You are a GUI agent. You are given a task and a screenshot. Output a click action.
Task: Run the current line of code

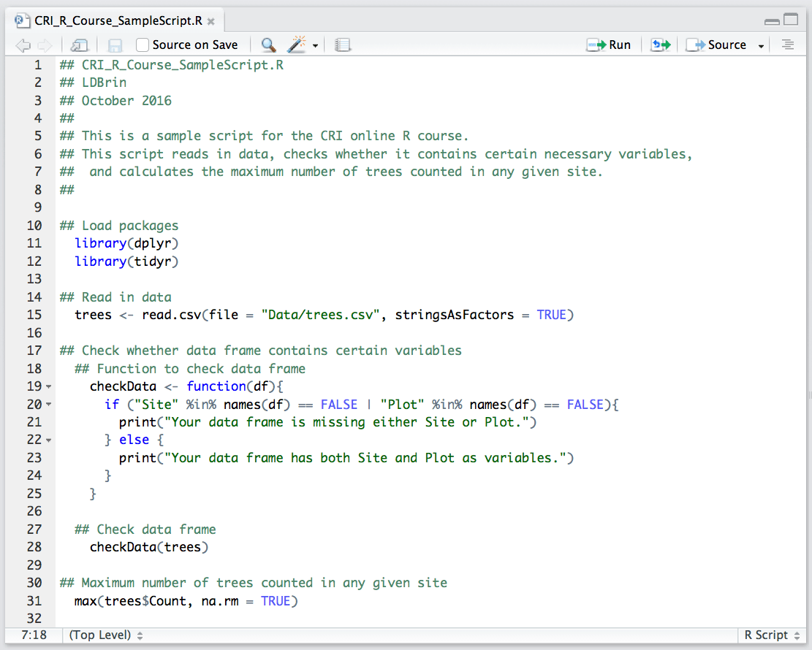coord(609,45)
